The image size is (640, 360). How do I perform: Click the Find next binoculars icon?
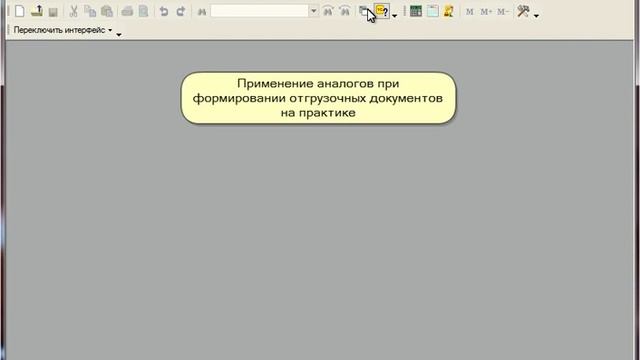[x=345, y=11]
